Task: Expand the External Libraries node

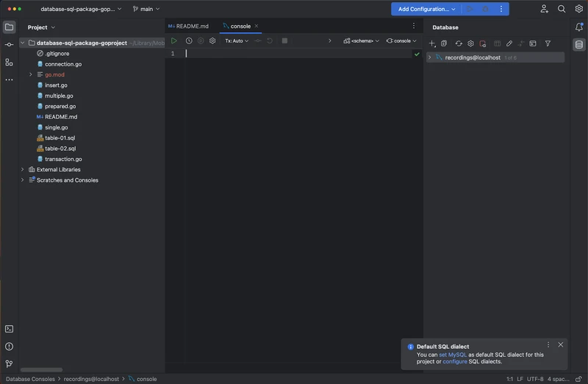Action: point(23,169)
